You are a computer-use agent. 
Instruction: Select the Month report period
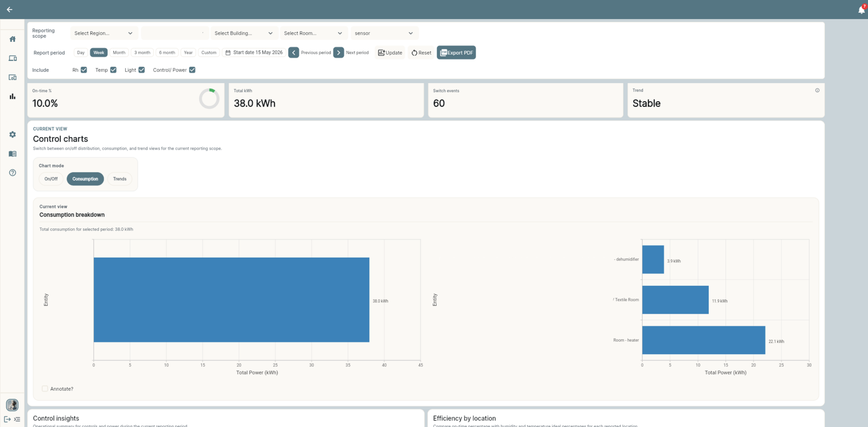[119, 53]
